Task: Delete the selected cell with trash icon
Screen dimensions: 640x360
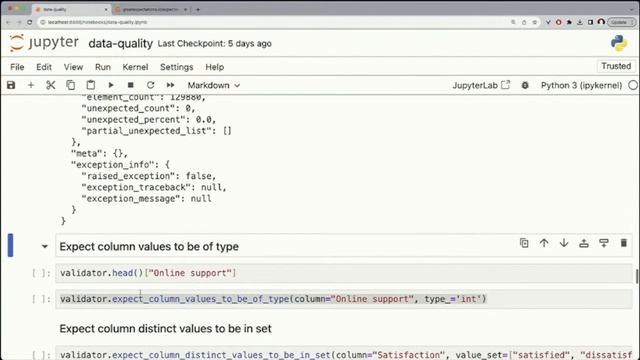Action: coord(624,243)
